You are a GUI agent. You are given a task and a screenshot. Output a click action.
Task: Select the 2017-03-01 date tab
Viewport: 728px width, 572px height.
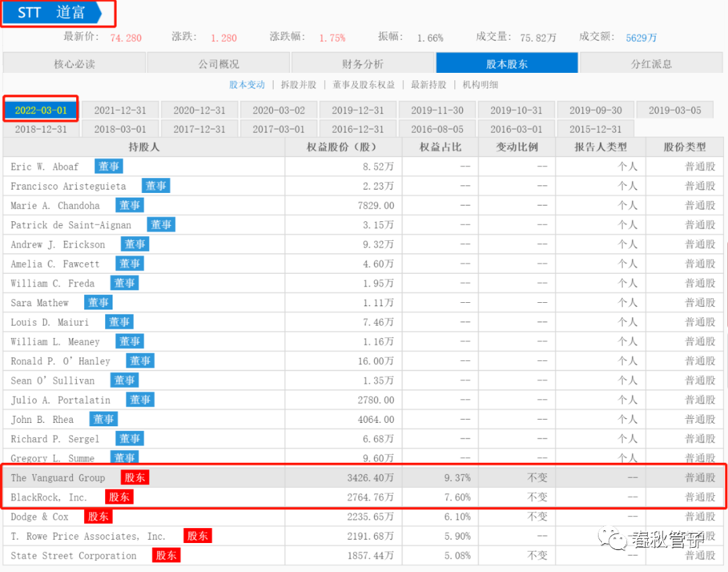(279, 129)
